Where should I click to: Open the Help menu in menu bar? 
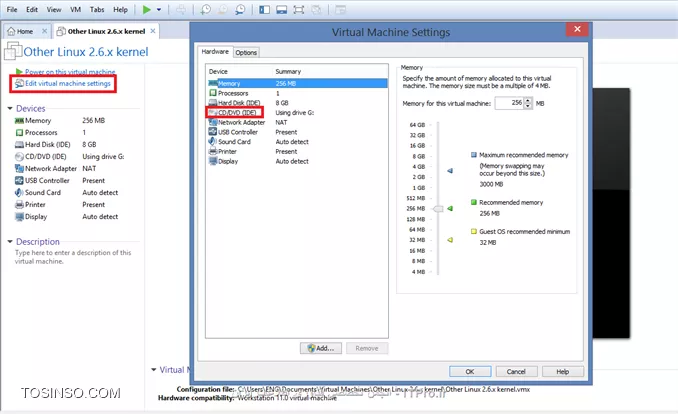pos(121,10)
